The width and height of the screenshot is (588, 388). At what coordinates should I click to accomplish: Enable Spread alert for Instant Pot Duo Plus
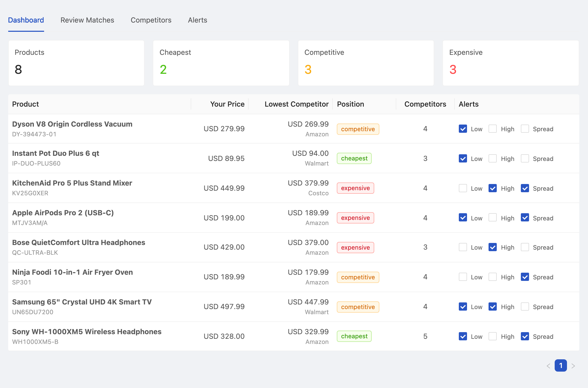tap(525, 158)
